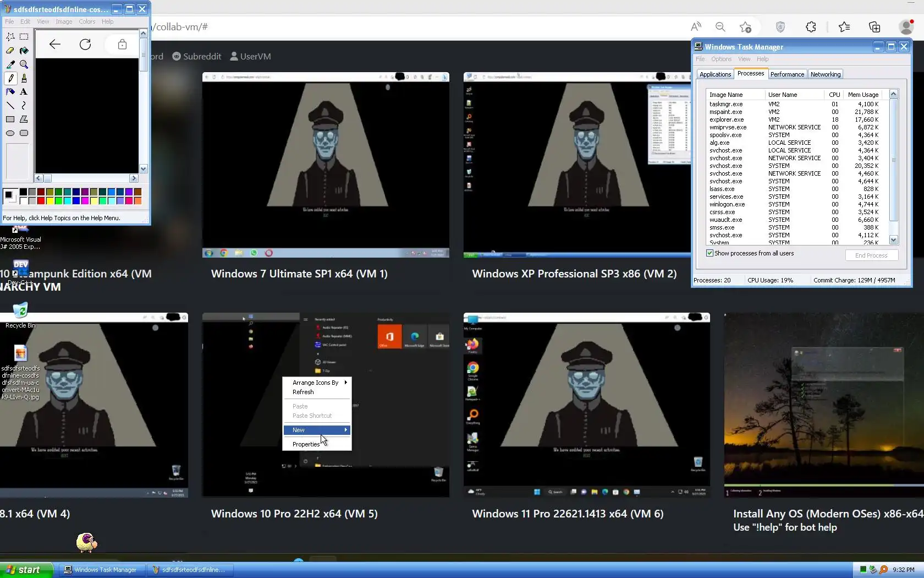Screen dimensions: 924x578
Task: Open the Options menu in Task Manager
Action: [721, 59]
